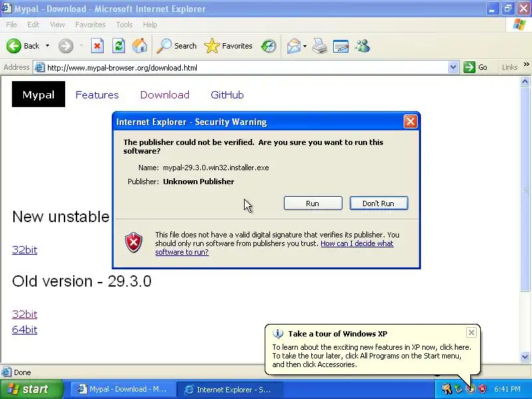
Task: Click the Messenger people icon
Action: 362,46
